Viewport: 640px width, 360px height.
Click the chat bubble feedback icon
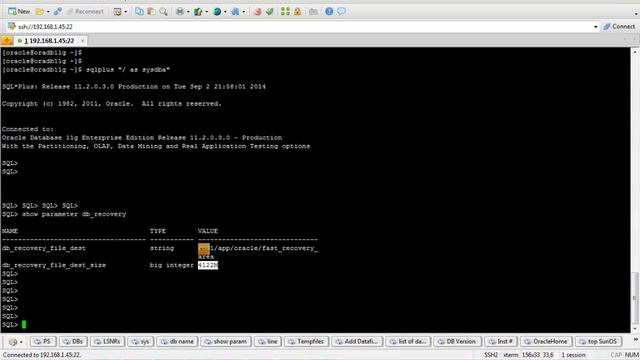342,11
